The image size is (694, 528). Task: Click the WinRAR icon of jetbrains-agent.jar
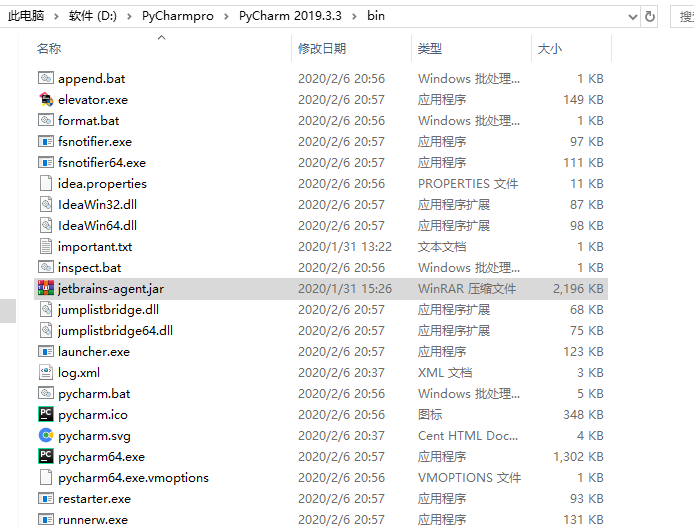point(46,289)
